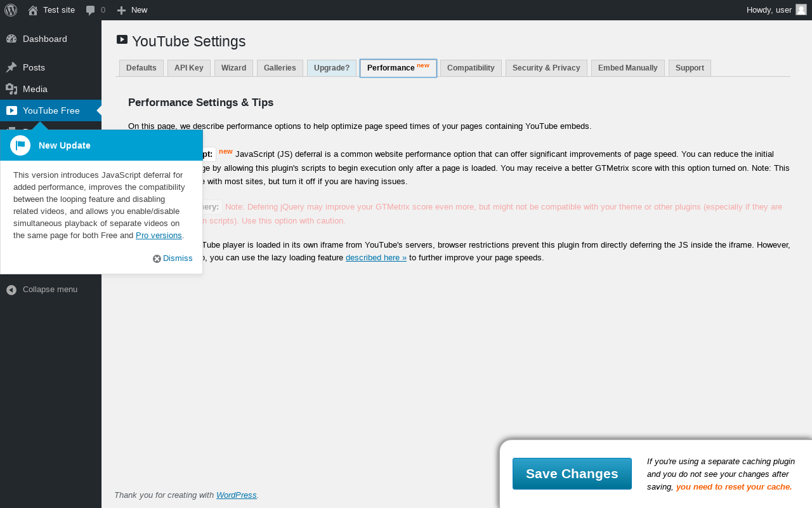Open the Media library icon

pyautogui.click(x=11, y=89)
